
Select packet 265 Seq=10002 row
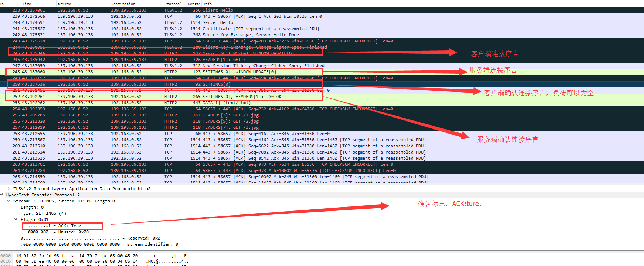click(x=322, y=177)
